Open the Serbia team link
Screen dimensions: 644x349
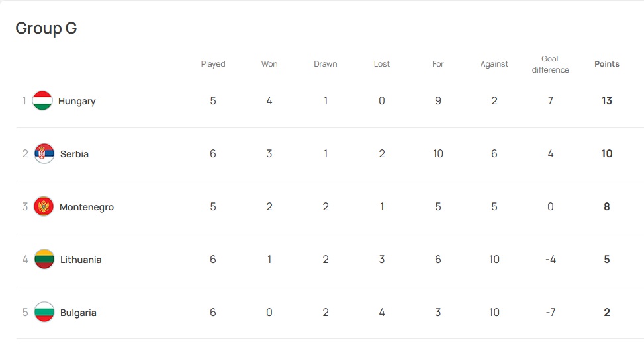pyautogui.click(x=74, y=154)
